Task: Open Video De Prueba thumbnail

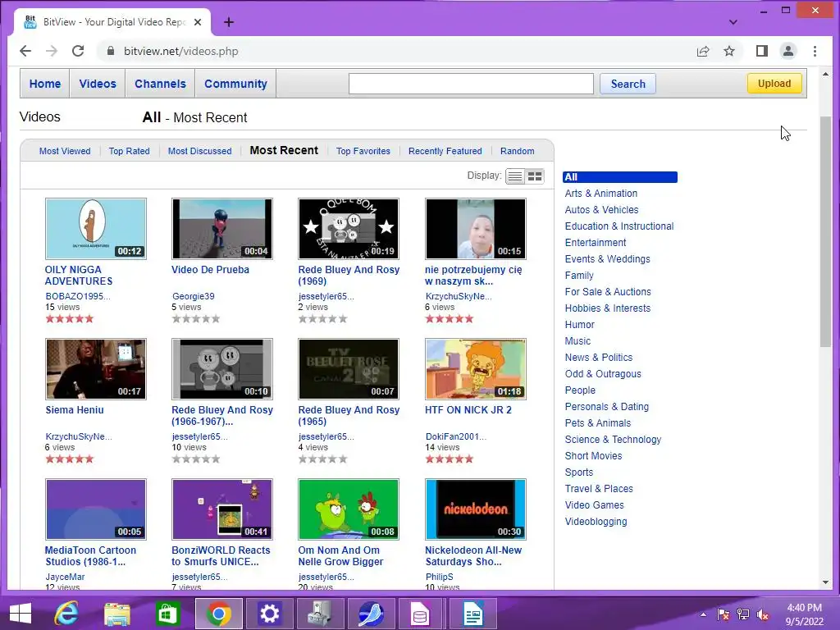Action: (221, 229)
